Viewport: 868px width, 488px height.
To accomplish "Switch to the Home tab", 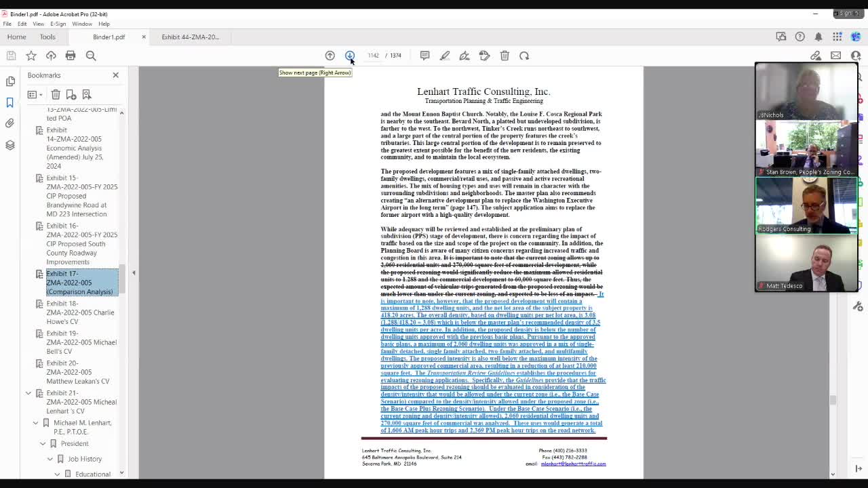I will point(16,37).
